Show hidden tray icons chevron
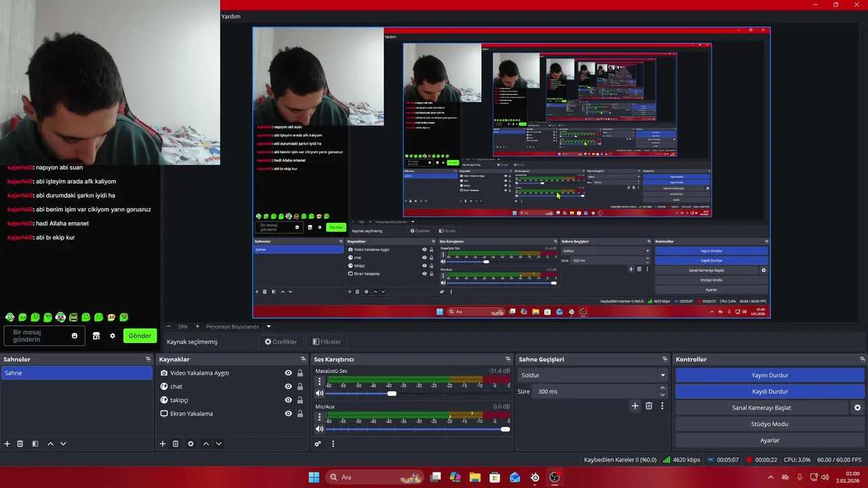This screenshot has width=868, height=488. click(770, 477)
